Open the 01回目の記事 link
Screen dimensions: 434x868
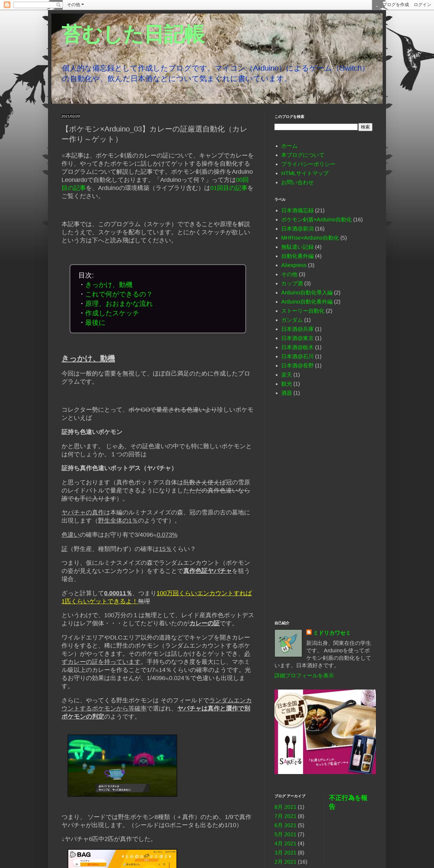228,188
